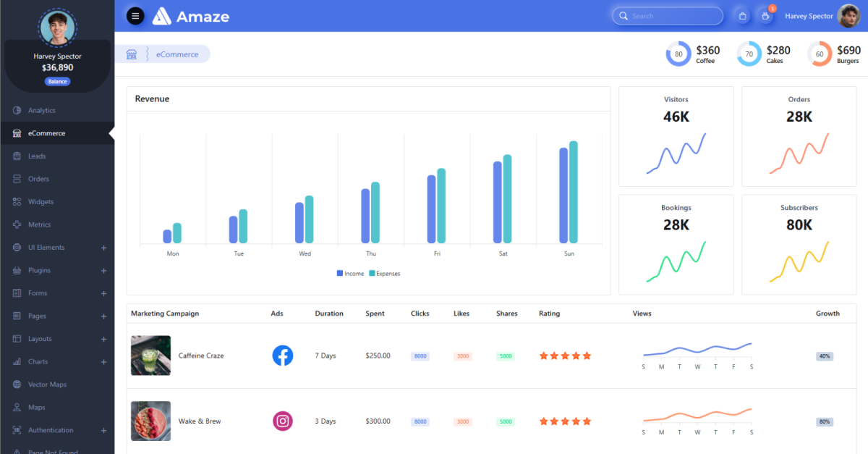This screenshot has height=454, width=868.
Task: Click the Coffee donut progress indicator
Action: pos(678,54)
